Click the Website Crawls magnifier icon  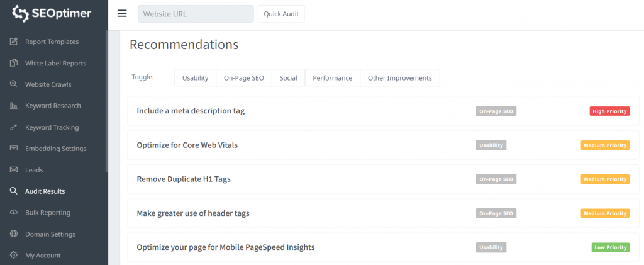coord(13,84)
